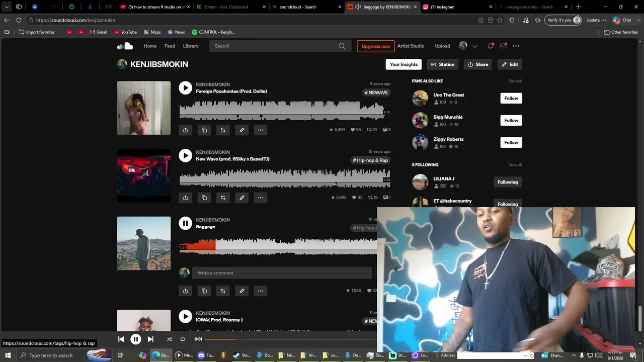Screen dimensions: 644x362
Task: Start the KENJIBSMOKIN Station
Action: [x=443, y=64]
